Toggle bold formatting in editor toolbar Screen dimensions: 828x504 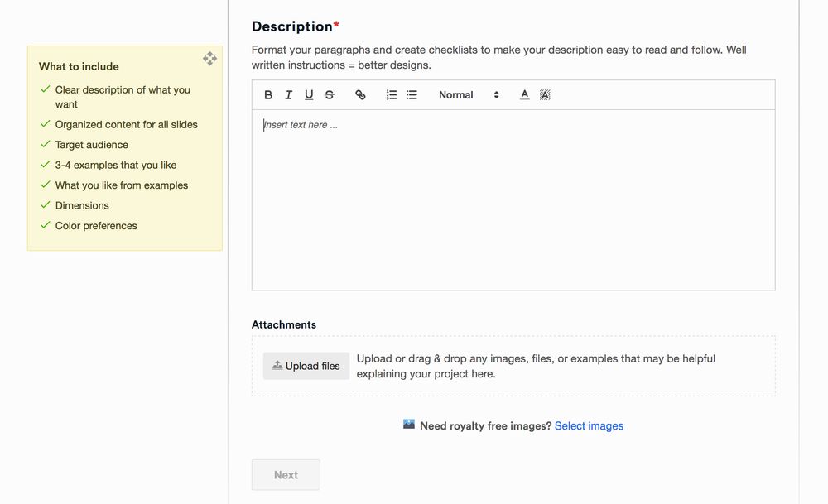(x=268, y=95)
